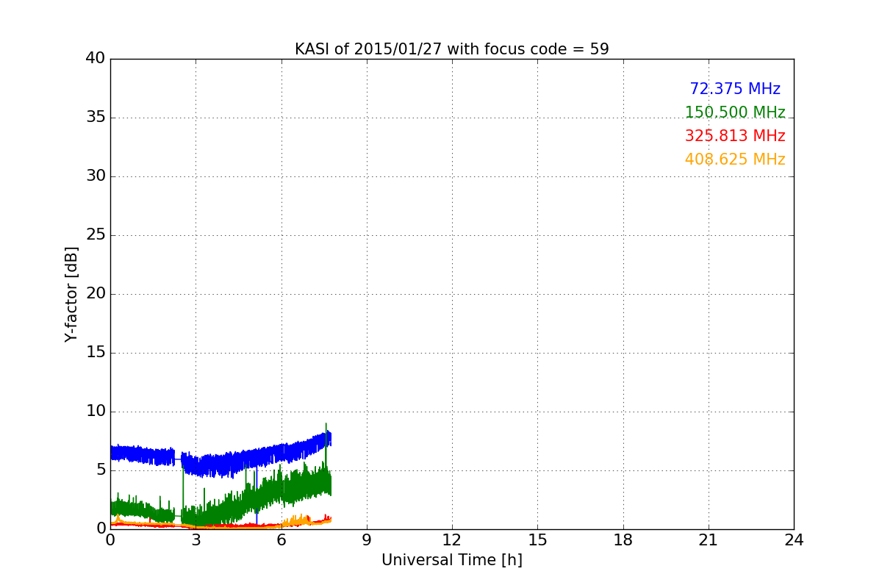882x588 pixels.
Task: Click the x-axis tick label '3'
Action: tap(196, 540)
